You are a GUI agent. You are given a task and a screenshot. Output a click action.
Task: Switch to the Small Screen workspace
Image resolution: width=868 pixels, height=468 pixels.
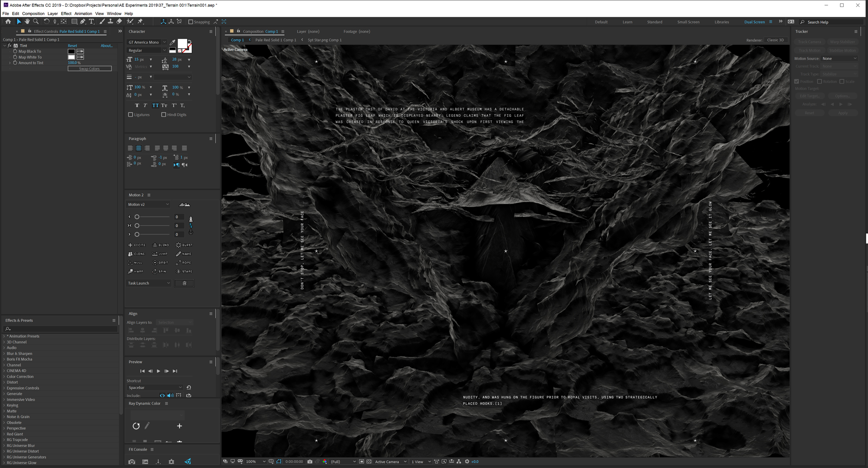pyautogui.click(x=688, y=22)
